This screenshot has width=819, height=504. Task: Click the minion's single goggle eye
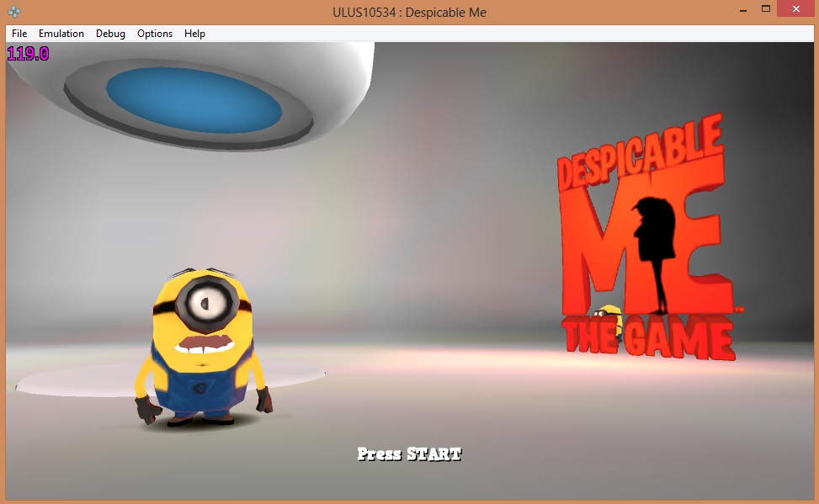(205, 301)
